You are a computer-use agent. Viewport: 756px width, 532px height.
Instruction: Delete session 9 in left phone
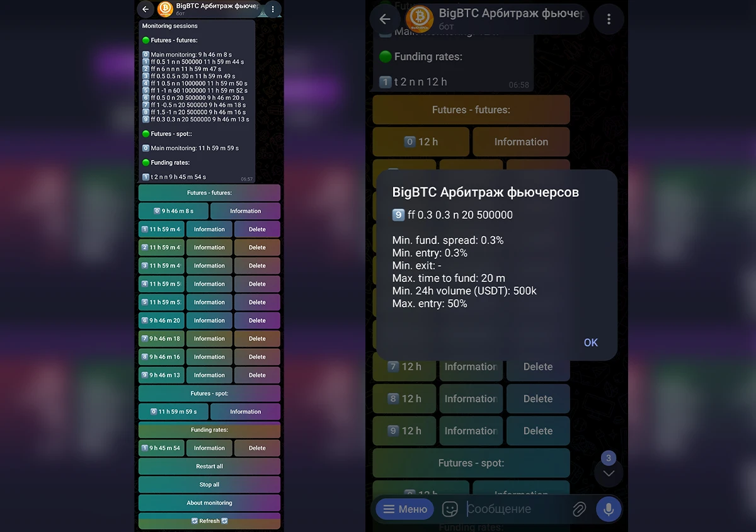(257, 375)
